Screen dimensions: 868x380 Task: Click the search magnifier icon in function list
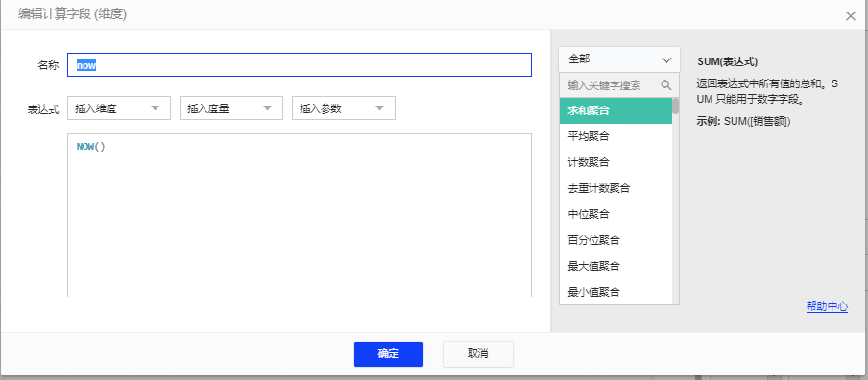666,85
